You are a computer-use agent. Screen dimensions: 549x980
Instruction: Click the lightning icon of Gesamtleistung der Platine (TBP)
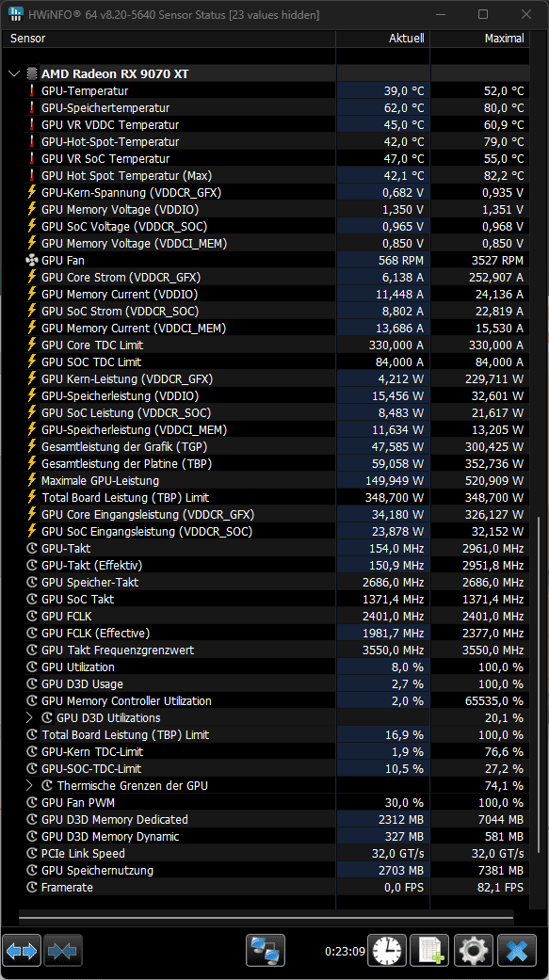pyautogui.click(x=32, y=463)
